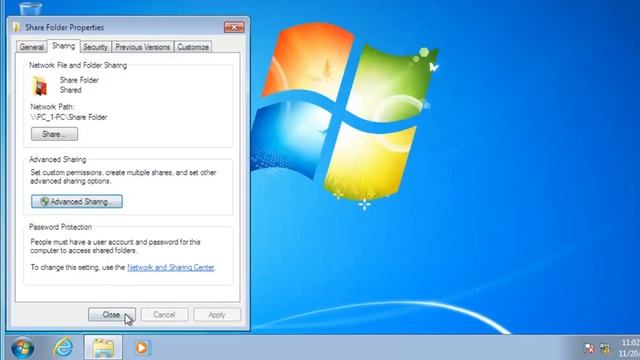The width and height of the screenshot is (640, 360).
Task: Select the Sharing tab
Action: (x=64, y=46)
